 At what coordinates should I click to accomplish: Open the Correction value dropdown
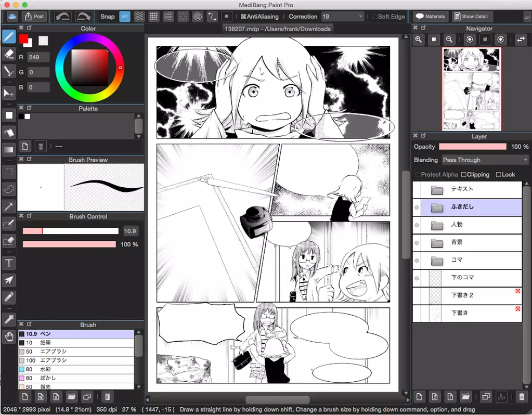click(x=342, y=16)
